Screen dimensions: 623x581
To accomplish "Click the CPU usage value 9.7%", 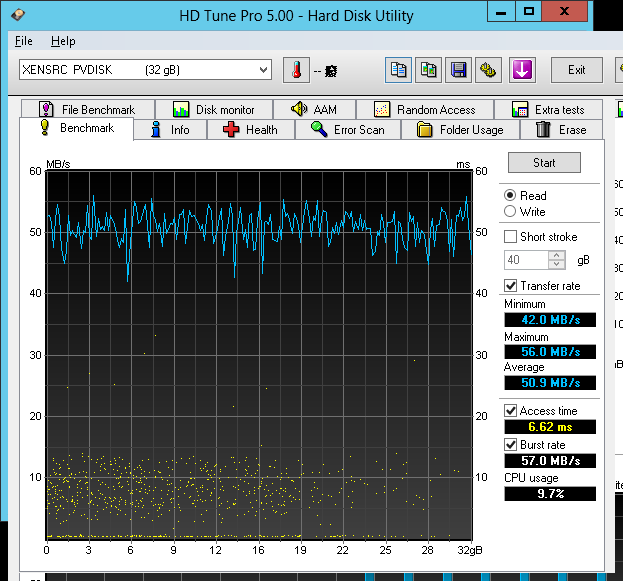I will 550,494.
